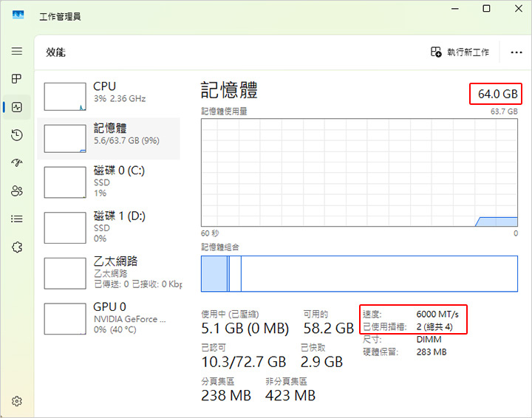Click the 63.7 GB graph maximum label
The width and height of the screenshot is (532, 418).
click(504, 112)
